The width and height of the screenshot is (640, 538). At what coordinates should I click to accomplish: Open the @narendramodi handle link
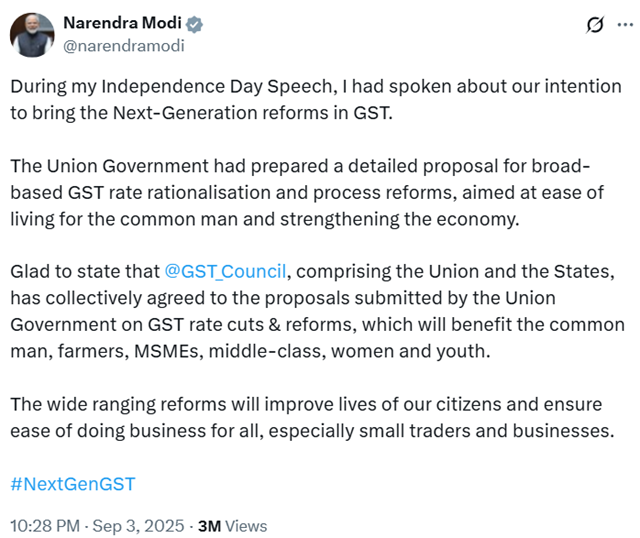coord(124,46)
